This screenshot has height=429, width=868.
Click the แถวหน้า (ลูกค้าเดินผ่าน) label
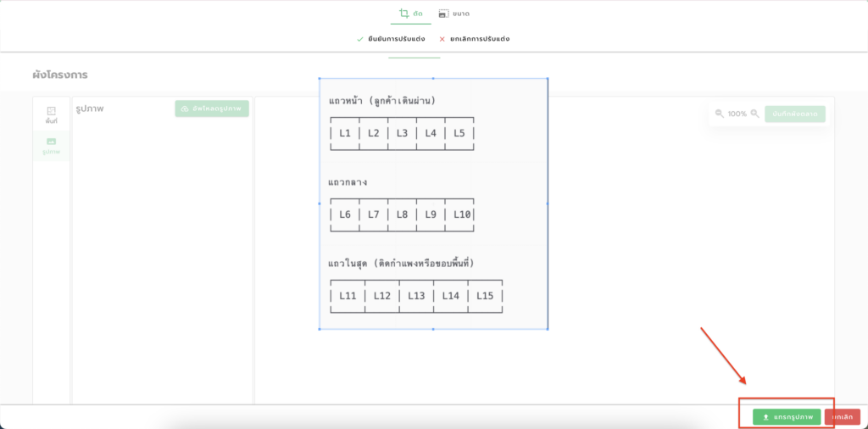point(382,101)
